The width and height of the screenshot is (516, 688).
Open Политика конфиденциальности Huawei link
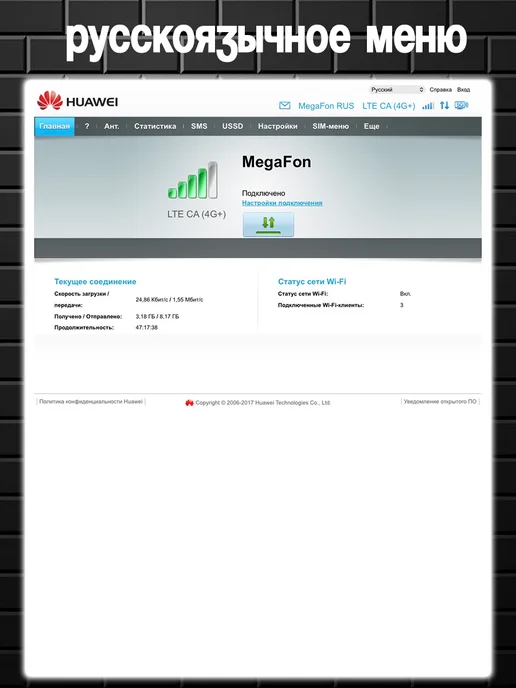tap(91, 401)
